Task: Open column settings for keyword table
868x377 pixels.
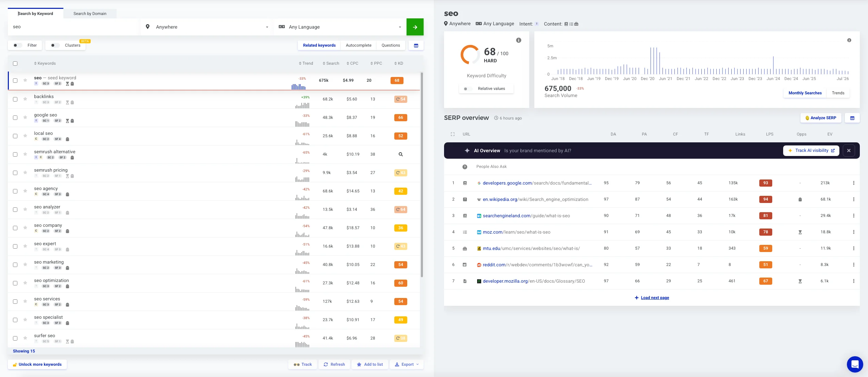Action: [x=416, y=45]
